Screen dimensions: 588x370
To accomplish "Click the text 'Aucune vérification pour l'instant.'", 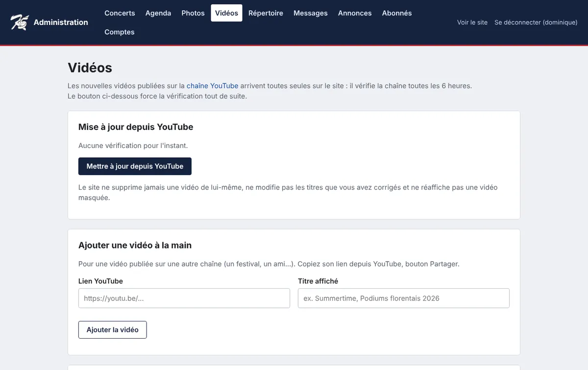I will pyautogui.click(x=133, y=146).
